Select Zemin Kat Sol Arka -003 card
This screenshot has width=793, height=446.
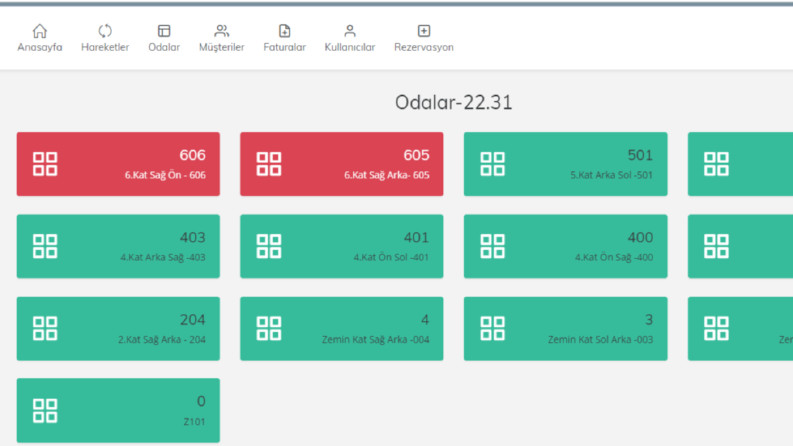tap(565, 329)
